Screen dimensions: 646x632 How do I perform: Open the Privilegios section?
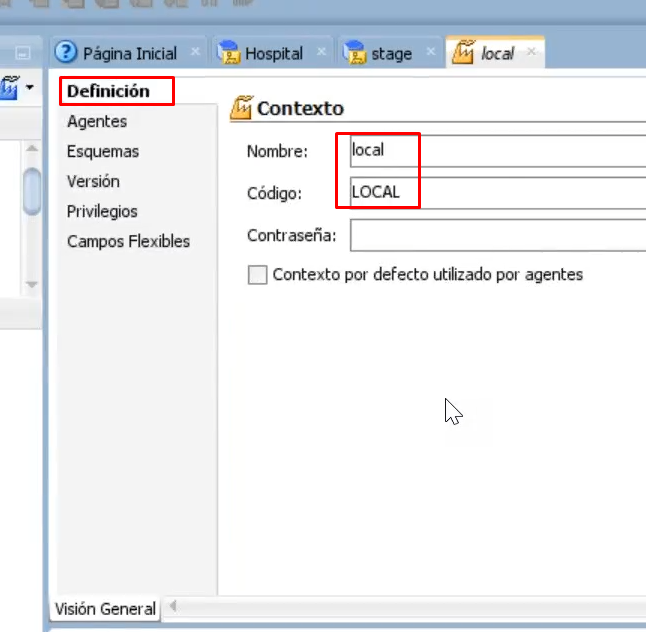(x=102, y=211)
